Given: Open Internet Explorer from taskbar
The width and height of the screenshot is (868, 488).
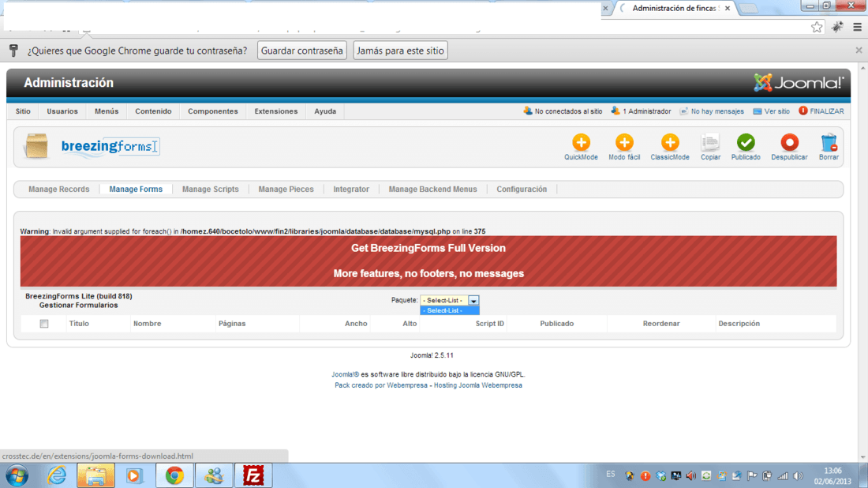Looking at the screenshot, I should [x=57, y=476].
